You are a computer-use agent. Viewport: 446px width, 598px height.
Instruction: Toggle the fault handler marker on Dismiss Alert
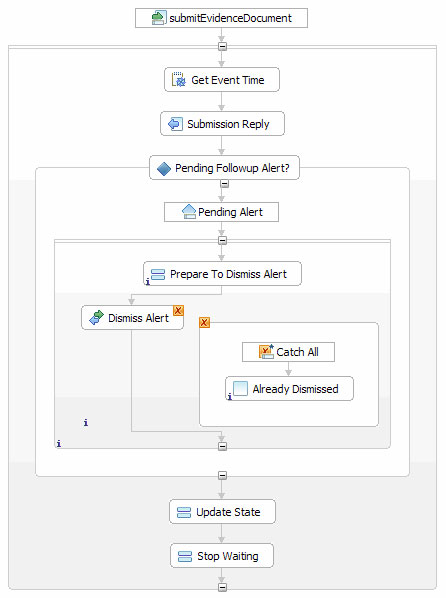pyautogui.click(x=178, y=310)
